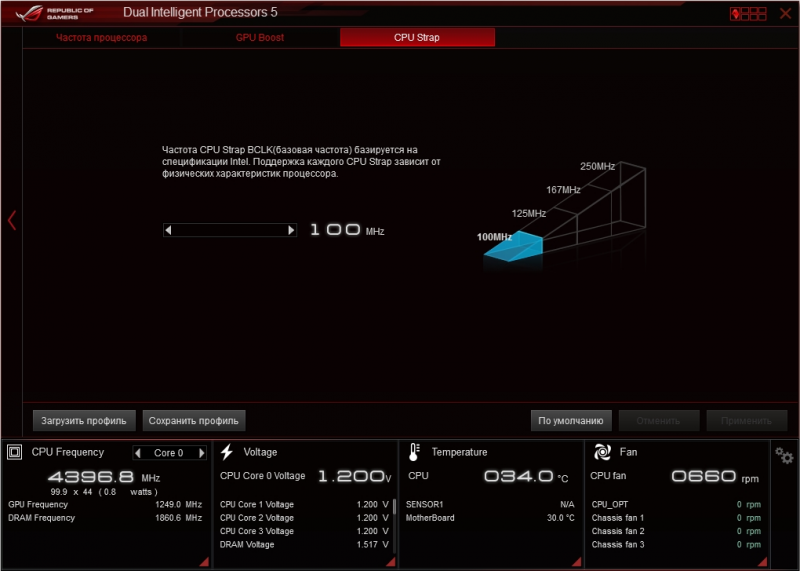Click the CPU Core 3 Voltage row

pyautogui.click(x=304, y=531)
